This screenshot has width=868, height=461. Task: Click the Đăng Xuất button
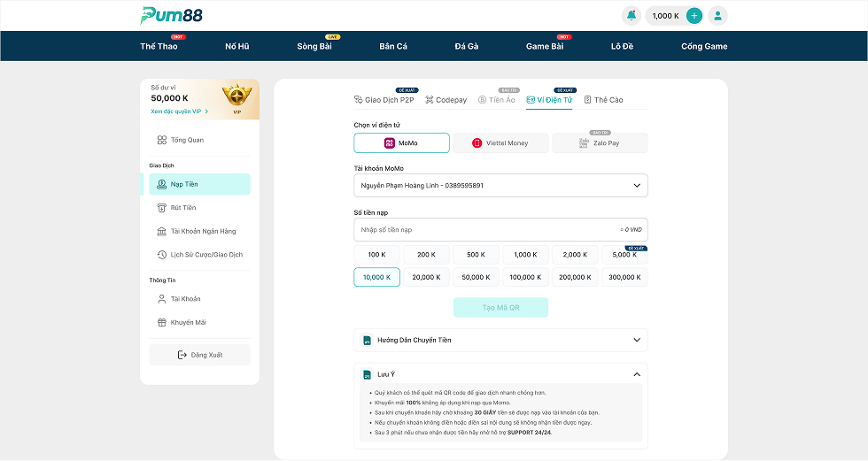(199, 355)
